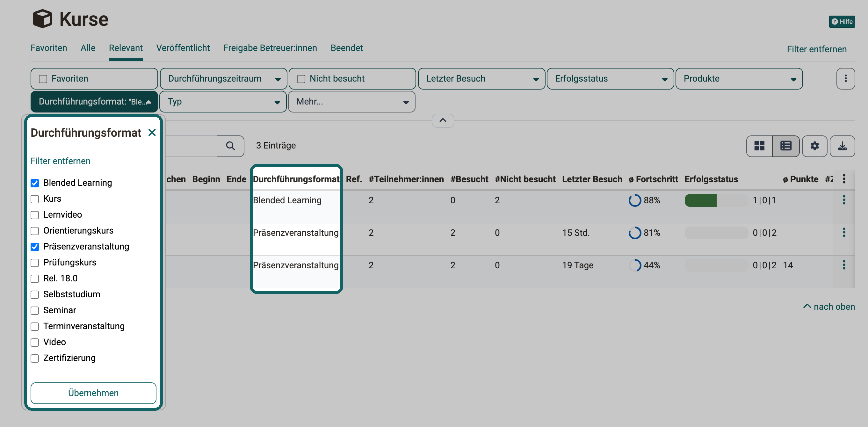Click the nach oben link
Image resolution: width=868 pixels, height=427 pixels.
829,307
